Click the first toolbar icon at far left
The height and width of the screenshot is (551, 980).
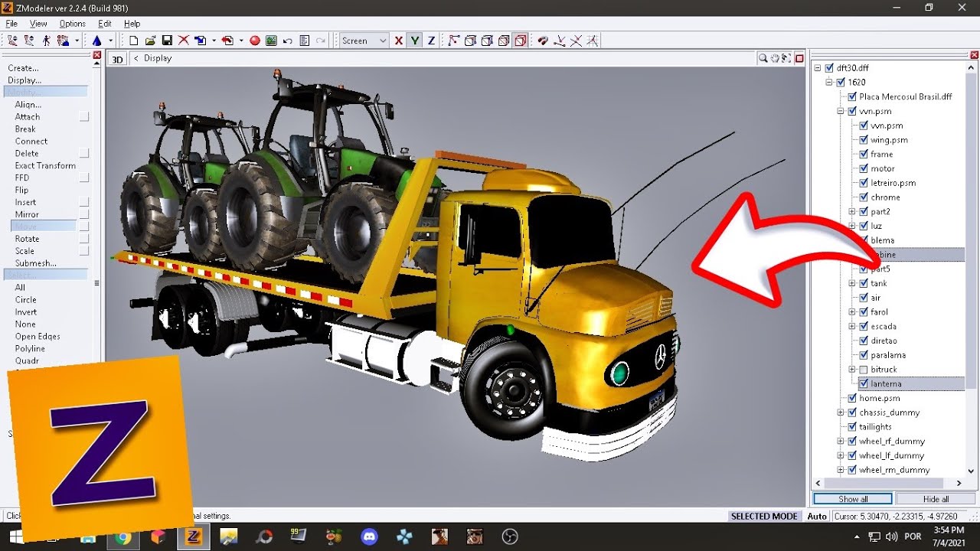(x=12, y=41)
